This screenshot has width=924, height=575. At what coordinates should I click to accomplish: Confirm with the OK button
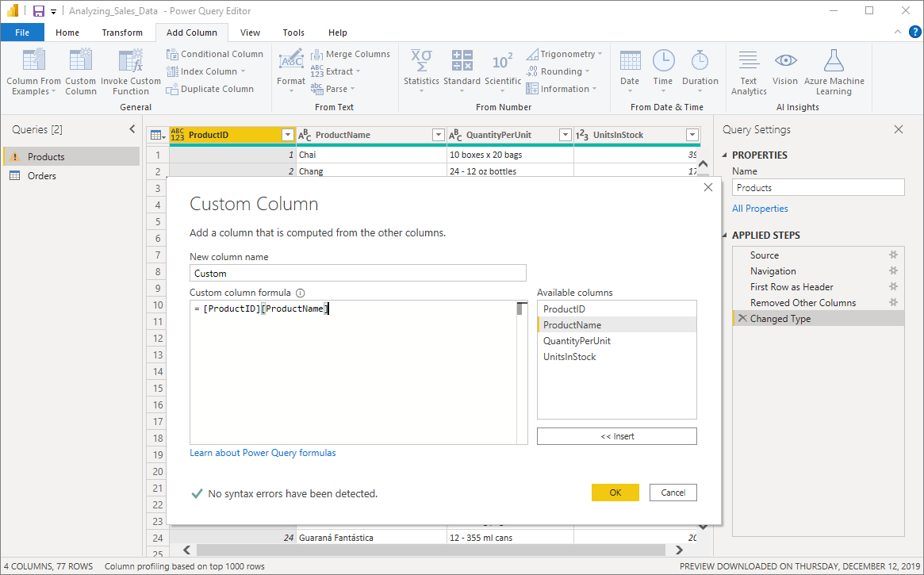tap(615, 492)
